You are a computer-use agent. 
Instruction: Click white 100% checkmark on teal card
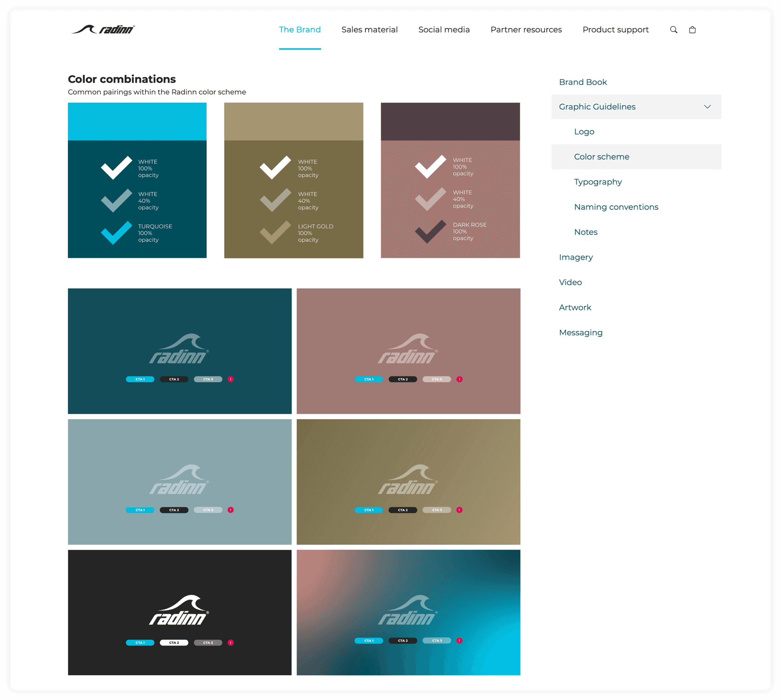pos(116,167)
